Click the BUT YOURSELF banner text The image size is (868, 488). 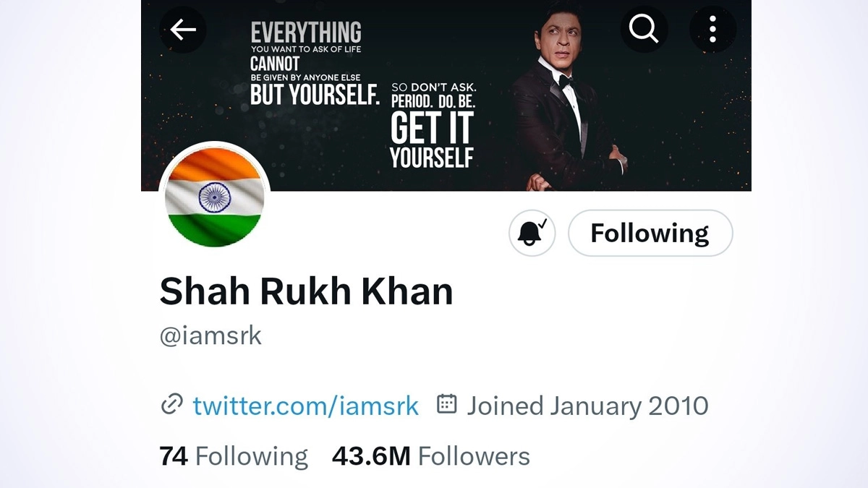(x=314, y=95)
